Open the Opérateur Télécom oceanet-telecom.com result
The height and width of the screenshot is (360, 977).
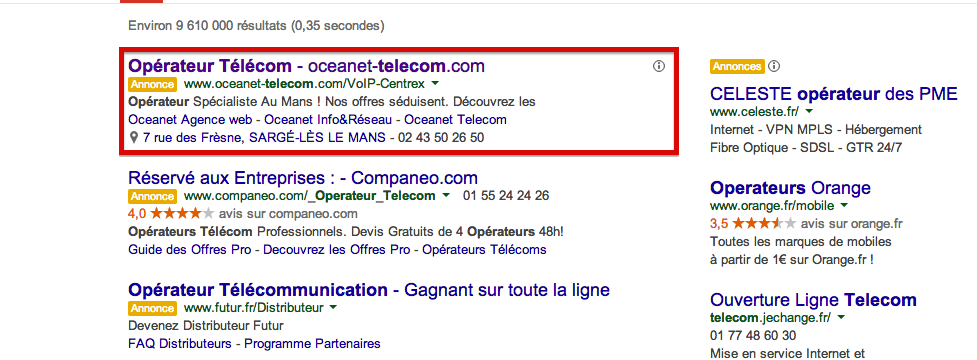tap(306, 65)
